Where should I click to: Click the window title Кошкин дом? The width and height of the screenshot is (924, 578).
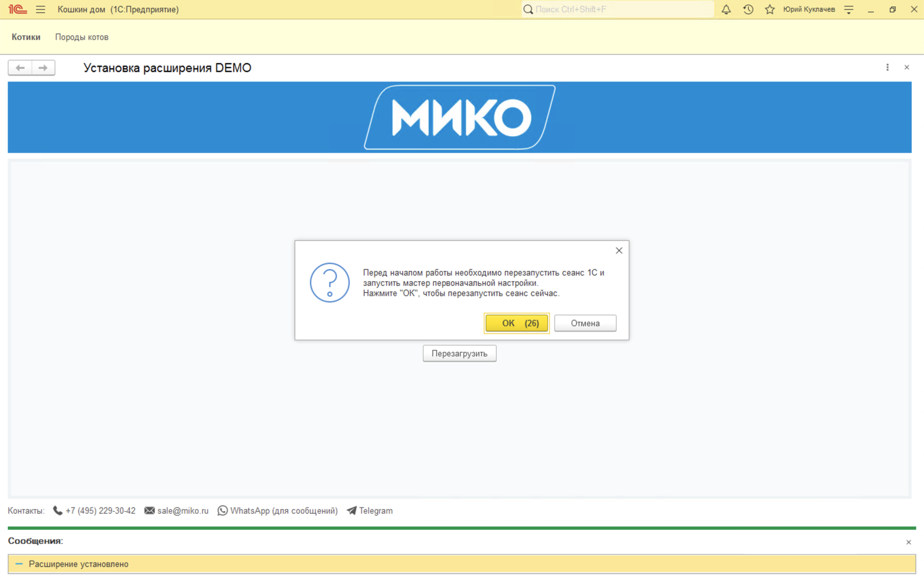pyautogui.click(x=81, y=9)
